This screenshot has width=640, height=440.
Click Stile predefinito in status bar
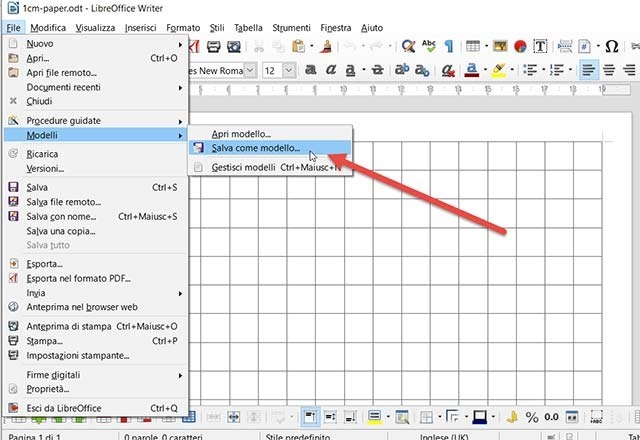298,436
